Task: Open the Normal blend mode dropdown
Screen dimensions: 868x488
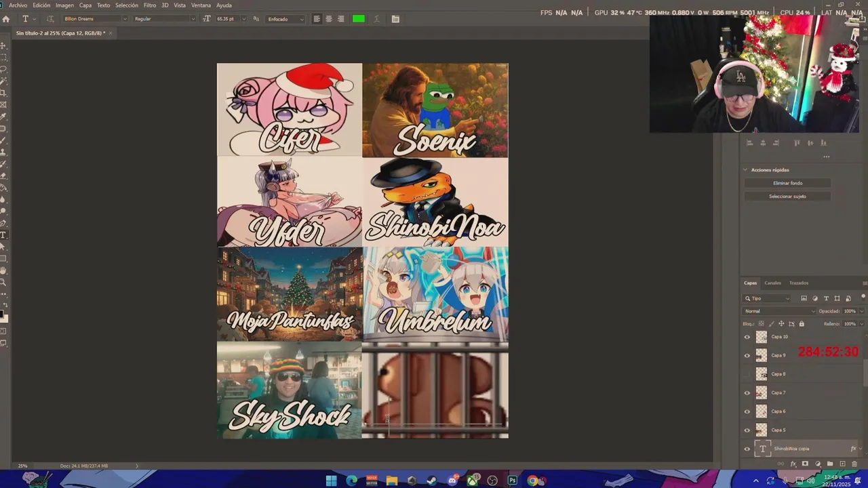Action: click(779, 311)
